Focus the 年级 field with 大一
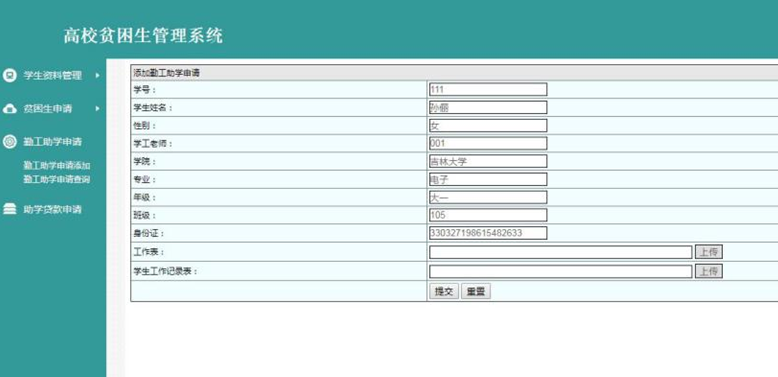 tap(488, 197)
